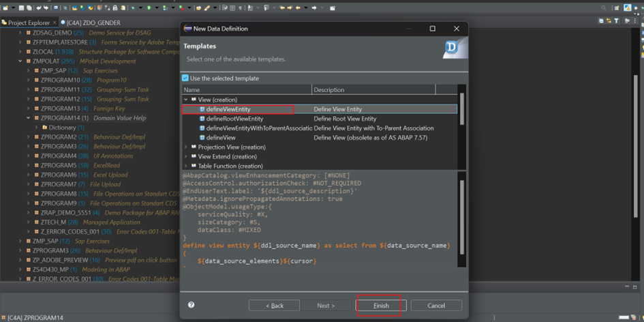The image size is (644, 322).
Task: Click Collapse All in Project Explorer toolbar
Action: click(x=601, y=20)
